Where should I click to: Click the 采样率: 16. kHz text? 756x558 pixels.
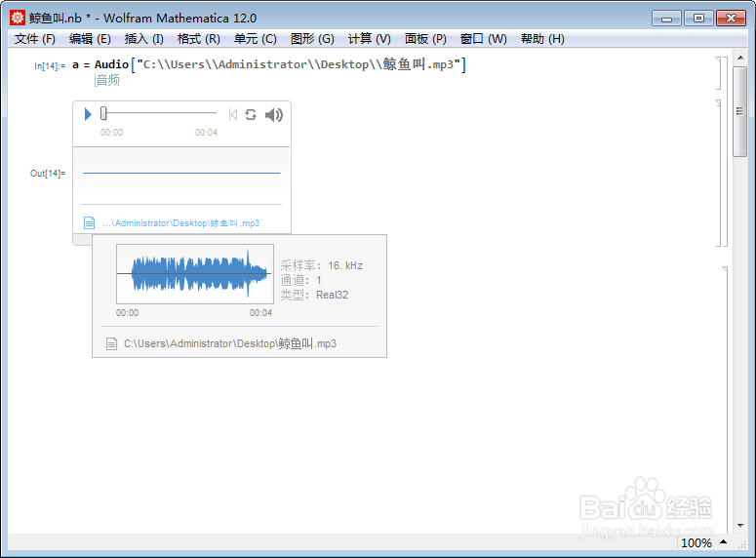coord(322,265)
